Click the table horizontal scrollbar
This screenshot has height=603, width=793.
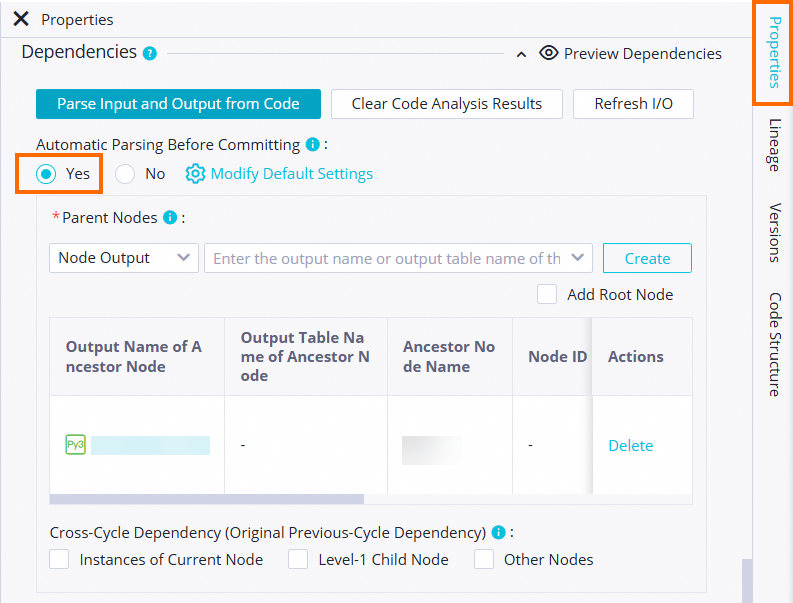(x=206, y=499)
